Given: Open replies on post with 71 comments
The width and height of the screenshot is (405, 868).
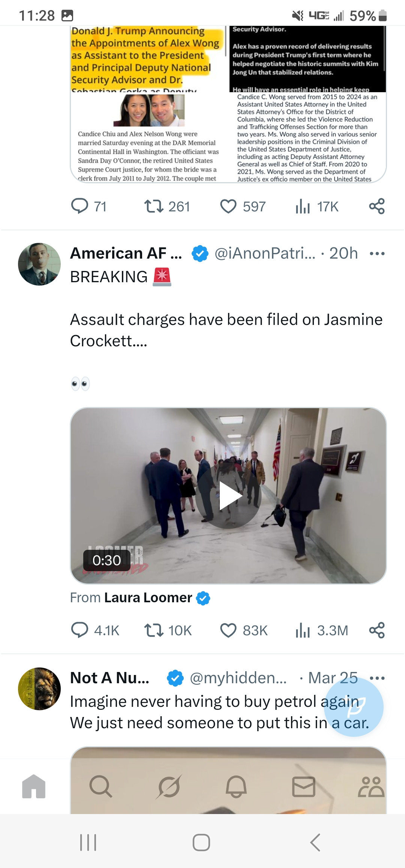Looking at the screenshot, I should [79, 207].
